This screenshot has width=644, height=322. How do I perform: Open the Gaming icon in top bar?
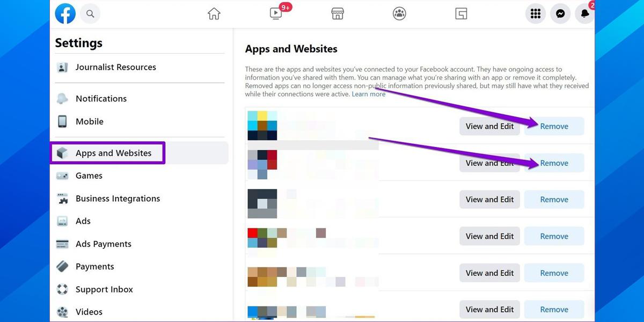(x=461, y=14)
